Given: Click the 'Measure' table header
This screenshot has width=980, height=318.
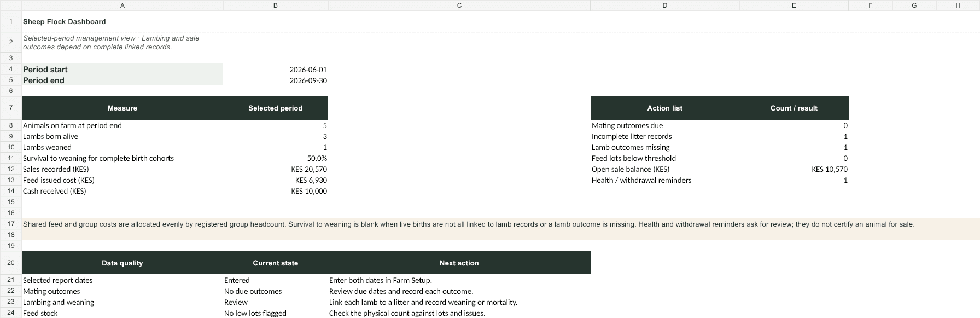Looking at the screenshot, I should pyautogui.click(x=122, y=108).
